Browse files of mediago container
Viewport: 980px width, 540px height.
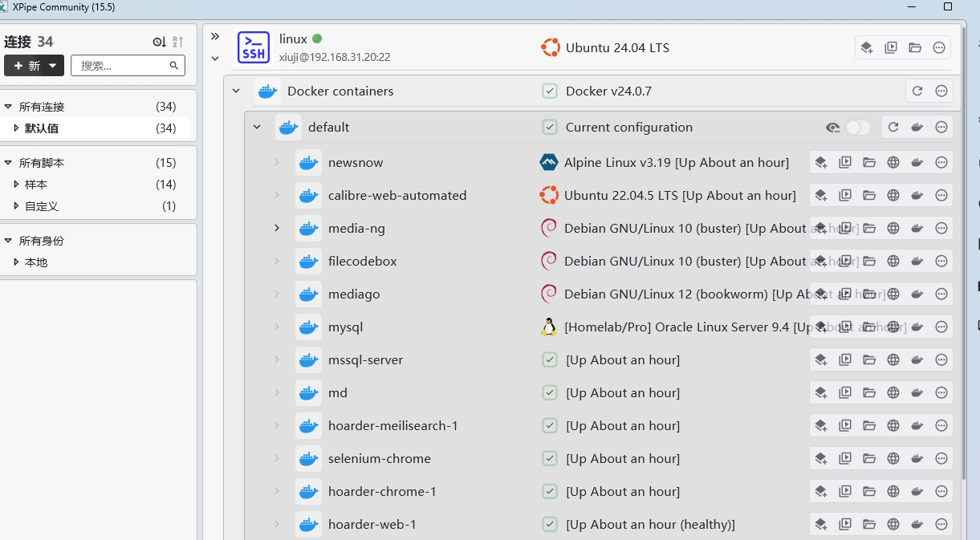(869, 294)
